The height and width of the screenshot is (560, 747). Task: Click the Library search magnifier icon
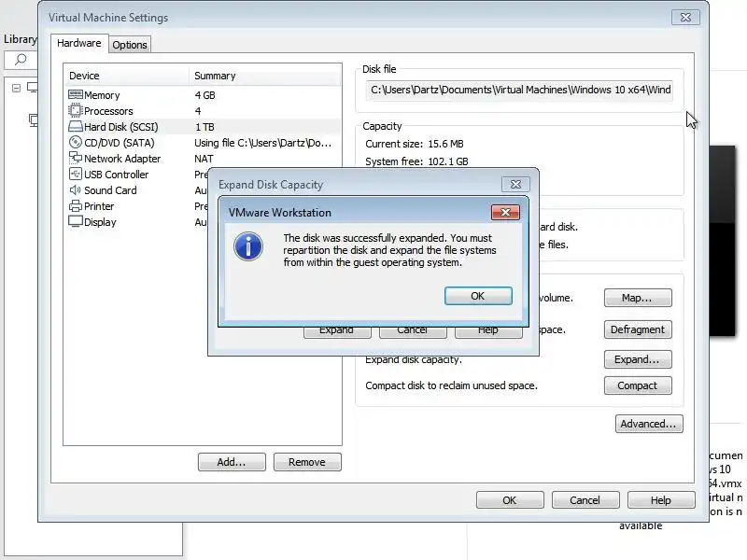(21, 60)
